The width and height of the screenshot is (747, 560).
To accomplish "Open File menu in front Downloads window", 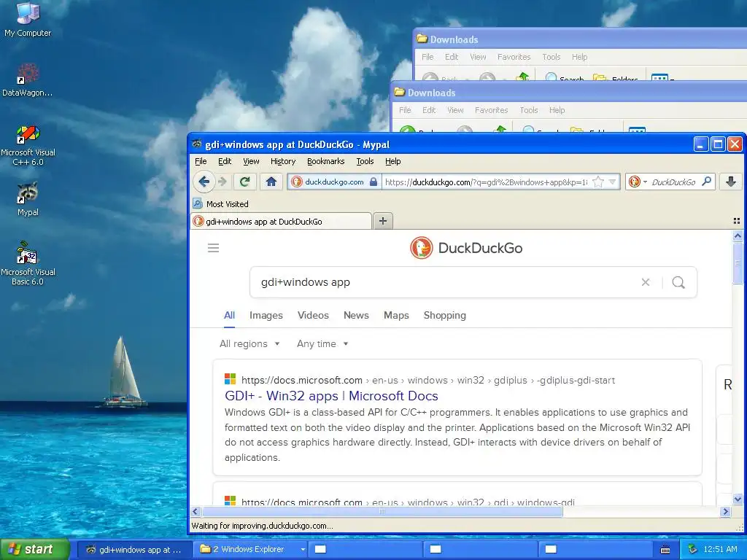I will pyautogui.click(x=405, y=110).
